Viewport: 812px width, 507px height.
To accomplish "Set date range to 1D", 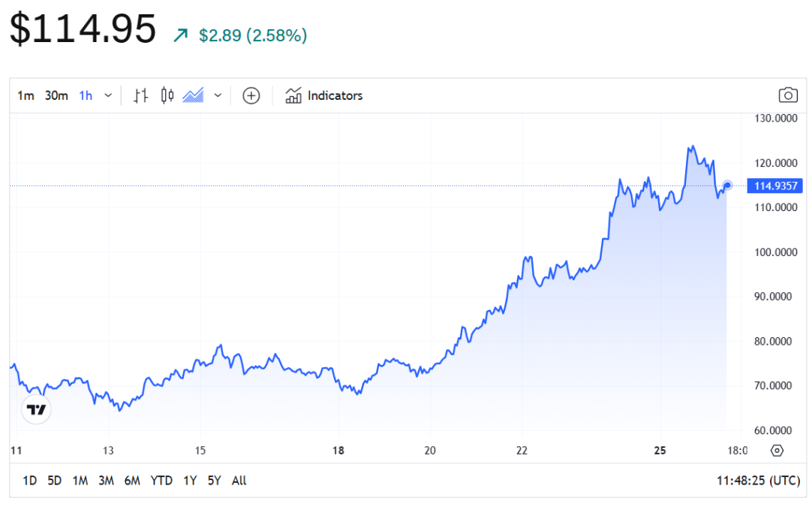I will 29,481.
